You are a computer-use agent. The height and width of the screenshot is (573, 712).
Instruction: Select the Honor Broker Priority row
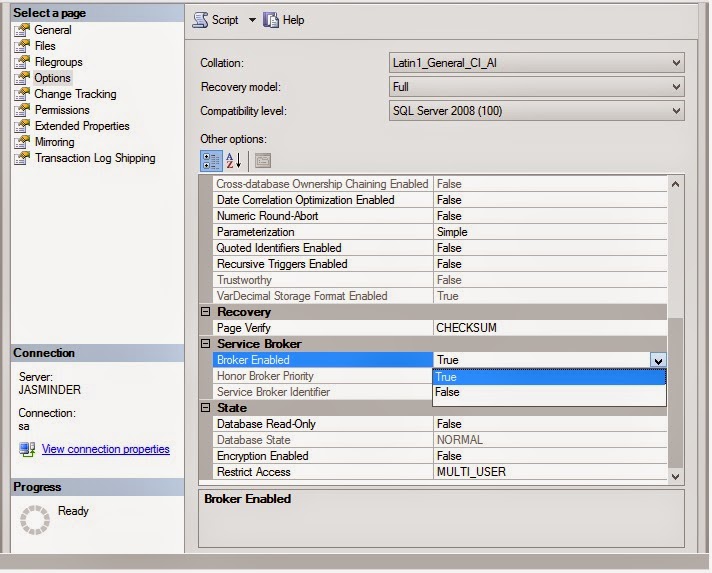click(323, 376)
